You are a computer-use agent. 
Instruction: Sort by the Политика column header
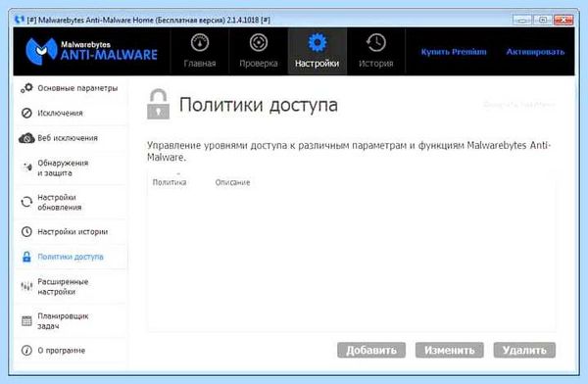(x=170, y=182)
